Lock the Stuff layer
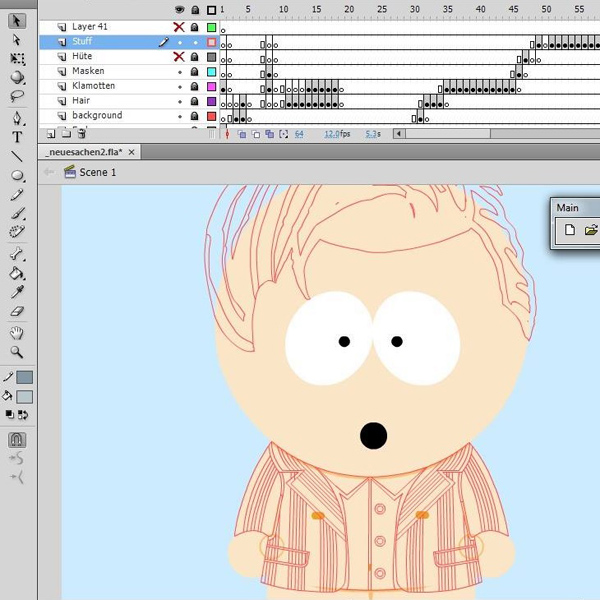600x600 pixels. (195, 42)
